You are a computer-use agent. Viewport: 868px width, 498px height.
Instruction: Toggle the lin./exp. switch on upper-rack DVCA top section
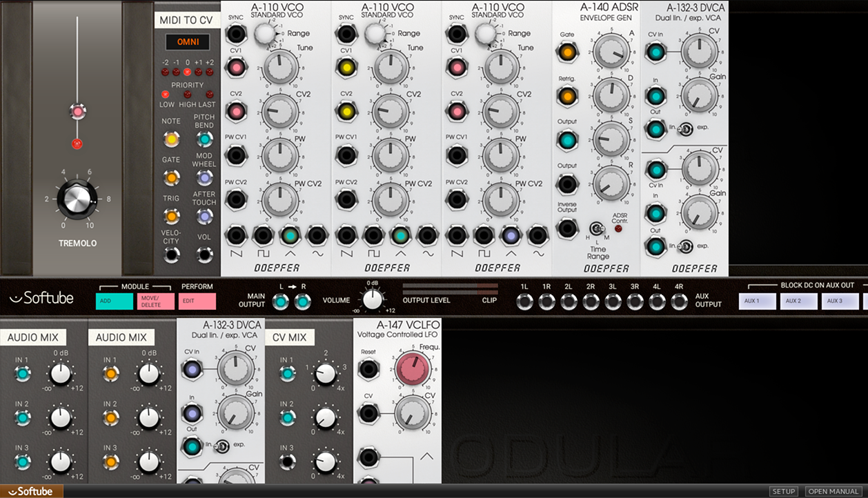point(685,129)
